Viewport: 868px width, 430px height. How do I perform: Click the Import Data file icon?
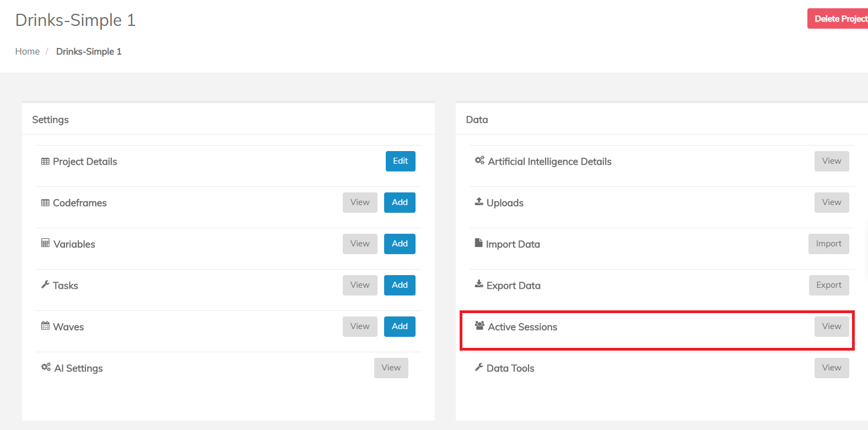(478, 243)
